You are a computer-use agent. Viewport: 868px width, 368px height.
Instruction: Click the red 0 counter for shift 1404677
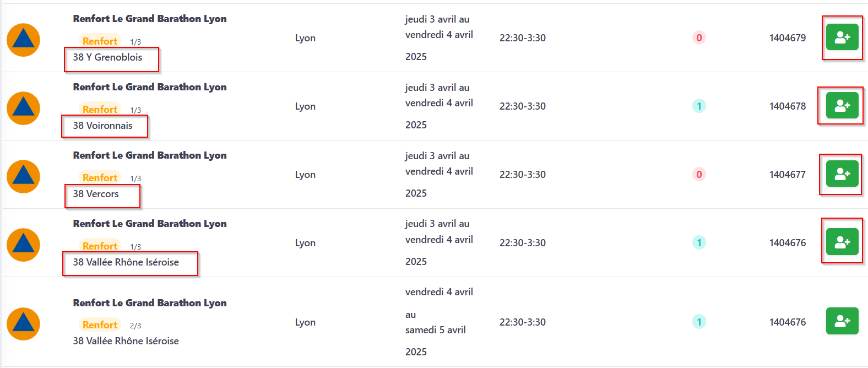pyautogui.click(x=699, y=175)
